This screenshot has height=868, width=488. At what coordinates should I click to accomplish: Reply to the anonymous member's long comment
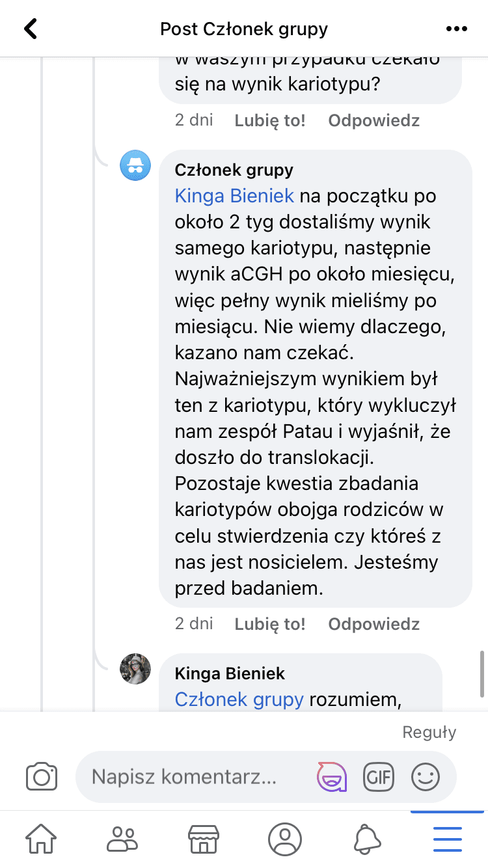tap(373, 625)
